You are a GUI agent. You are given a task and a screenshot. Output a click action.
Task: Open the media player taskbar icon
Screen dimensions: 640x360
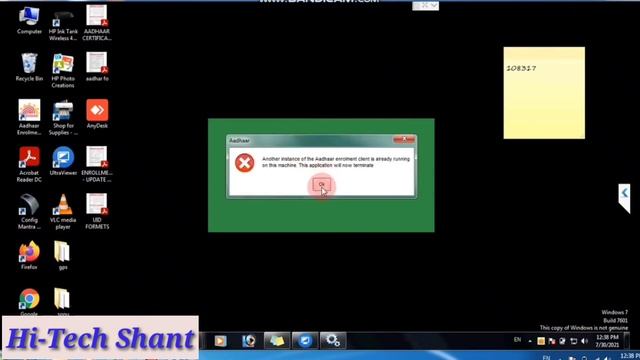tap(220, 341)
